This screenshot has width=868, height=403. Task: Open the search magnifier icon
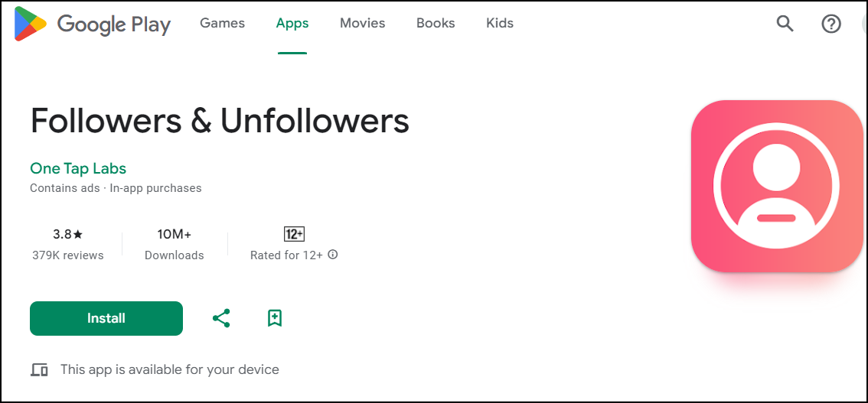785,23
